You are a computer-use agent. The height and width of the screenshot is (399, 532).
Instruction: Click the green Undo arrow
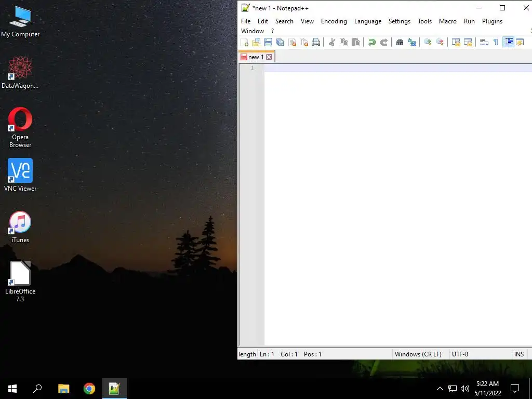coord(372,42)
